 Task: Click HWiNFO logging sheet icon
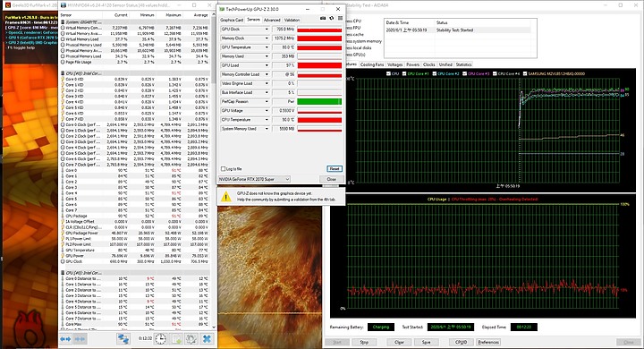[x=176, y=339]
